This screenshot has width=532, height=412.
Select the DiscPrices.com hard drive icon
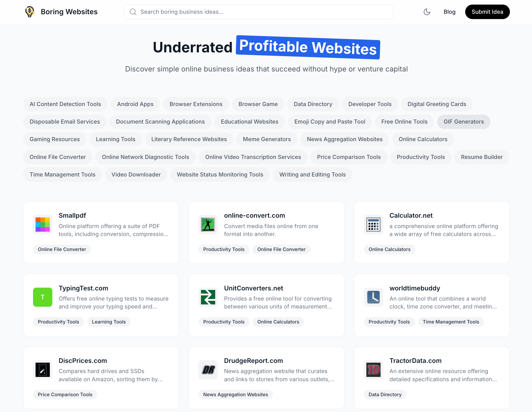pyautogui.click(x=43, y=370)
